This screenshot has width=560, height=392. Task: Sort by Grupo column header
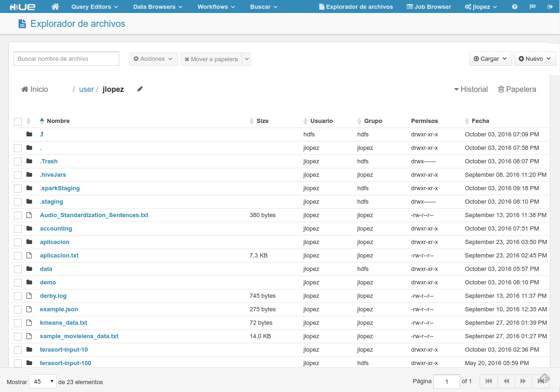click(373, 121)
